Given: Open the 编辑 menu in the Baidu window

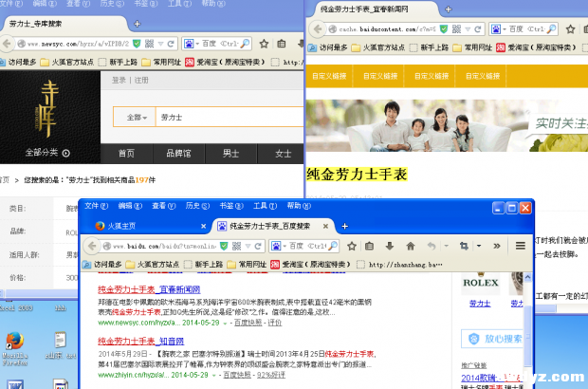Looking at the screenshot, I should (130, 206).
